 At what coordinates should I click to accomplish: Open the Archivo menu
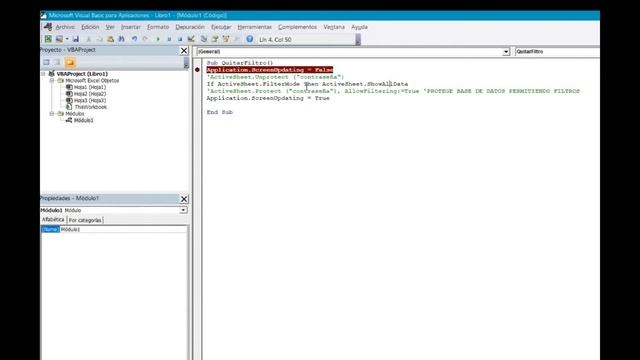[x=65, y=27]
